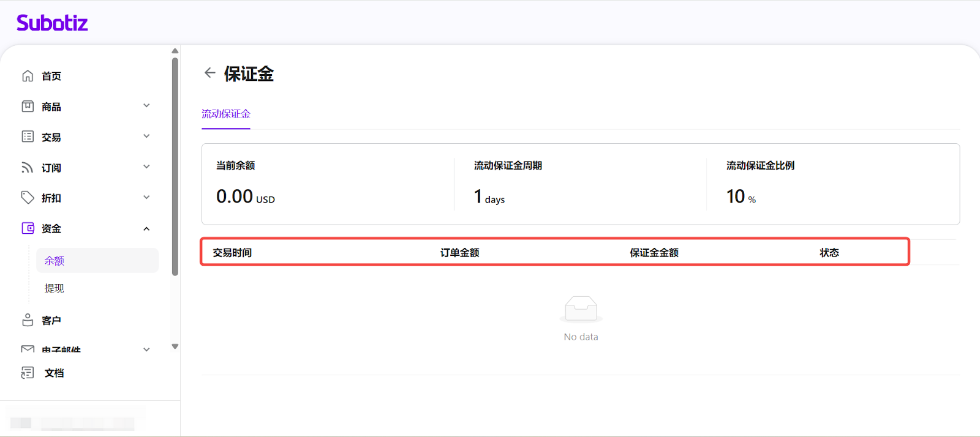Expand the 交易 submenu chevron
Viewport: 980px width, 437px height.
pyautogui.click(x=146, y=136)
